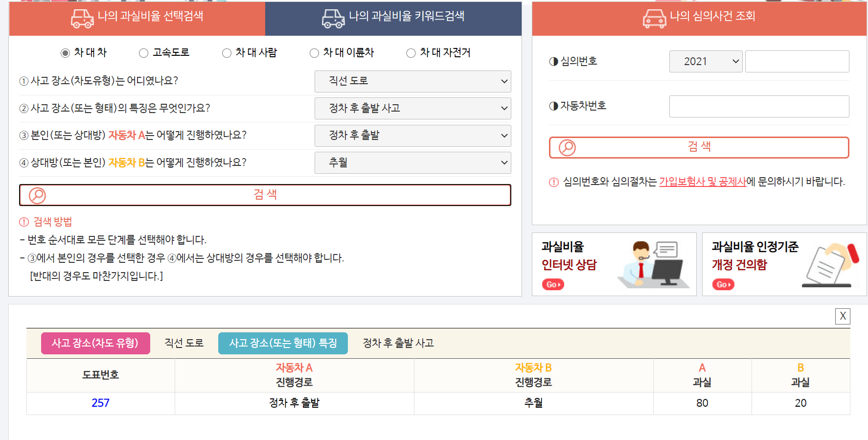Click the magnifier icon in the right 검색 bar
This screenshot has width=868, height=440.
click(567, 148)
